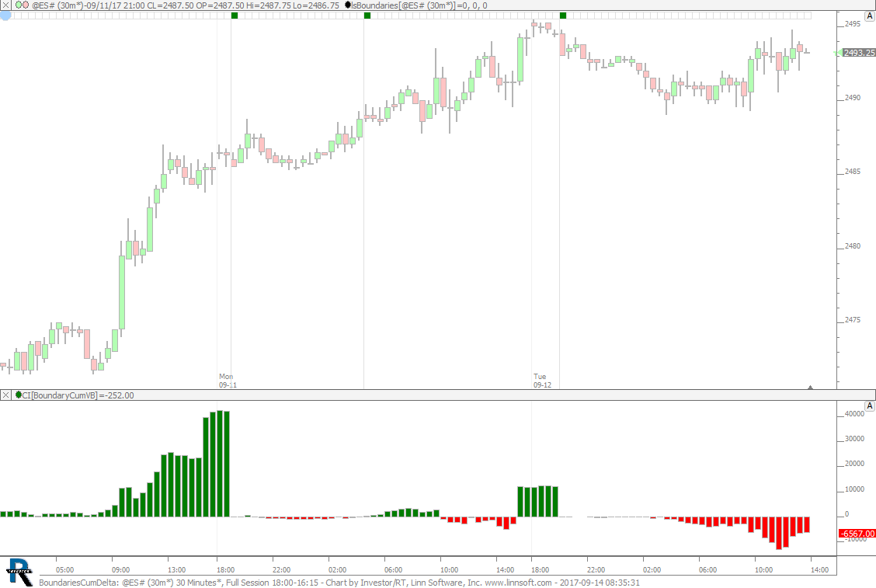This screenshot has width=876, height=588.
Task: Click green boundary marker above Tue 09-12 line
Action: click(x=563, y=16)
